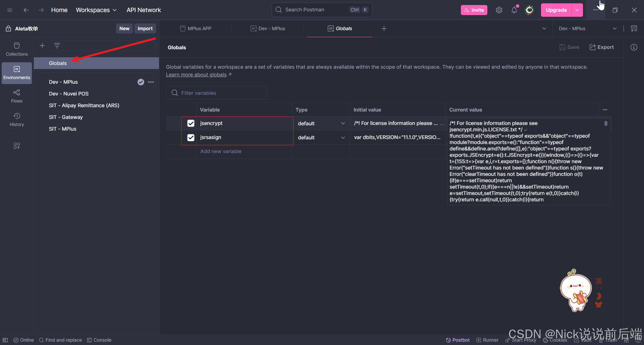Open Runner in the status bar
Screen dimensions: 644x345
click(487, 340)
